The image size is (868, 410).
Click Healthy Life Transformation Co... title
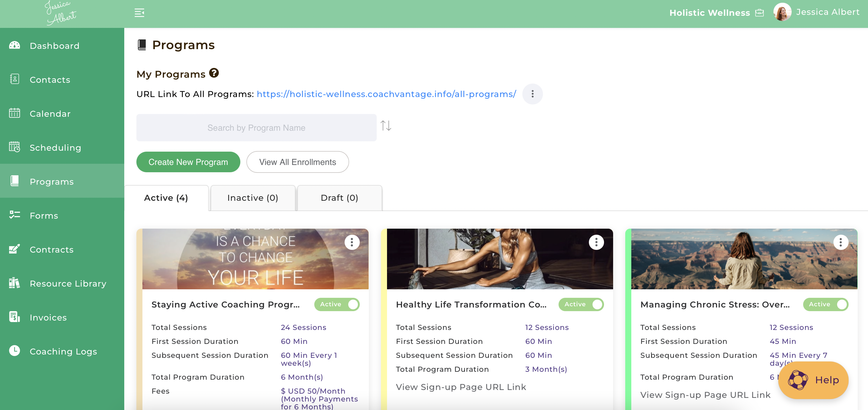click(471, 304)
